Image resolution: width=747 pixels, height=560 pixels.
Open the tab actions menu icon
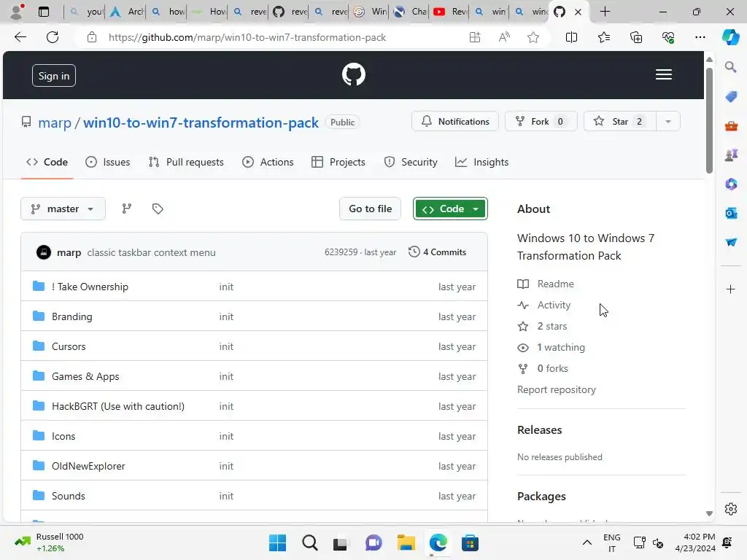pos(43,12)
